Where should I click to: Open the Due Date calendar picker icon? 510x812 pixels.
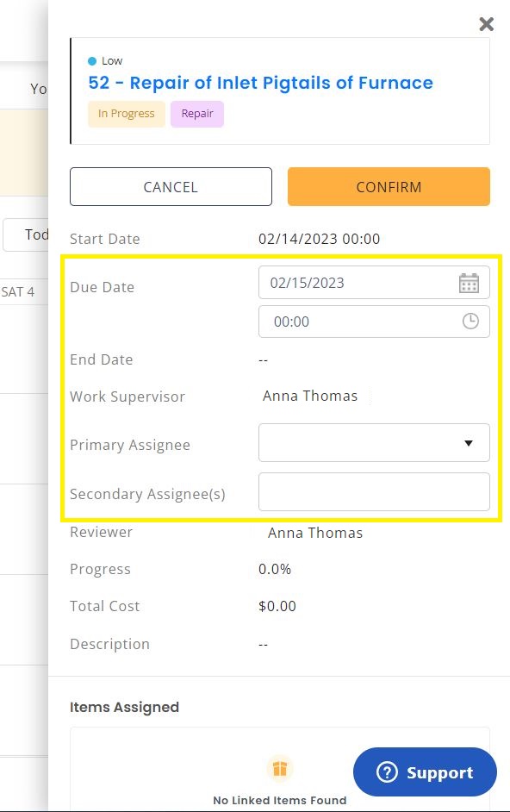pos(470,284)
